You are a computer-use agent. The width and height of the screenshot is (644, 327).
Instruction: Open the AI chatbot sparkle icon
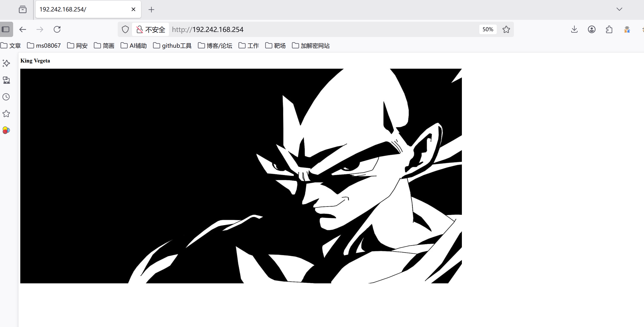point(6,63)
